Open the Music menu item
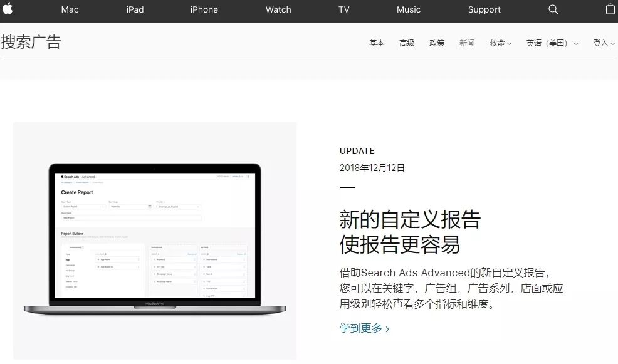The height and width of the screenshot is (364, 618). point(408,9)
